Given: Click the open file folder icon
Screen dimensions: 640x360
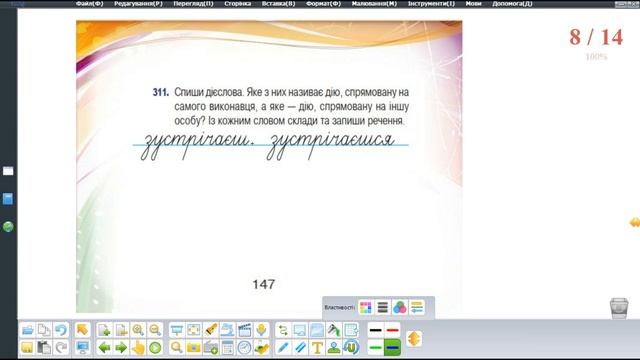Looking at the screenshot, I should coord(27,330).
